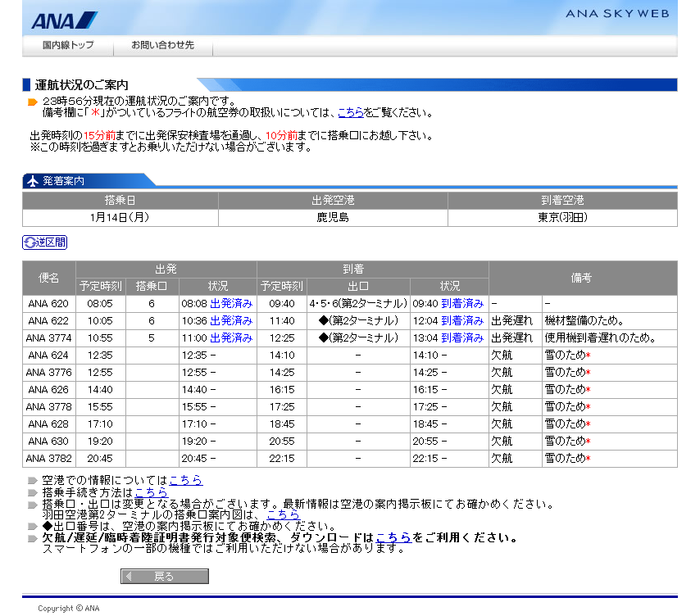Open 到着済み status at 13:04
This screenshot has height=616, width=700.
(462, 338)
